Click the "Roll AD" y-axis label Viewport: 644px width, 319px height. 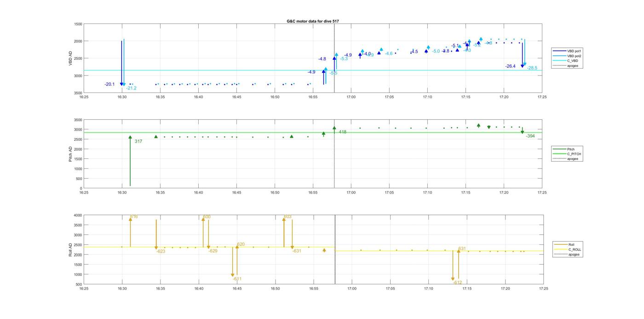click(x=70, y=249)
